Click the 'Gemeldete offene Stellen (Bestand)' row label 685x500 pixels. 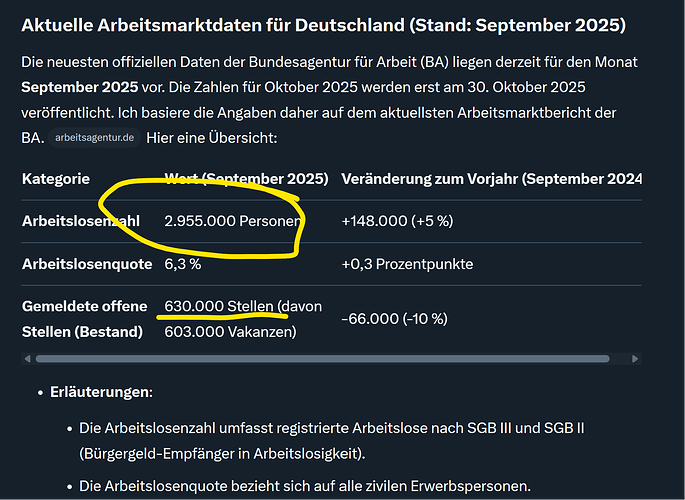coord(82,318)
